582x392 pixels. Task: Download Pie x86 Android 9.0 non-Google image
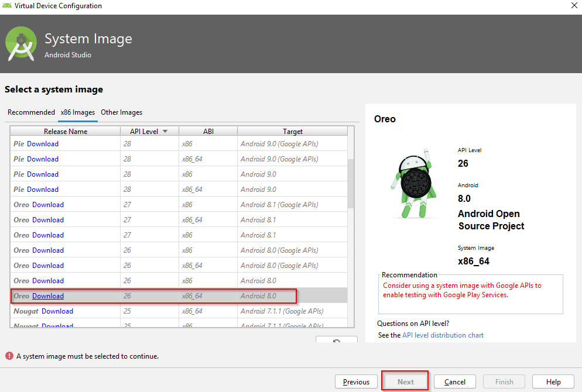(43, 174)
